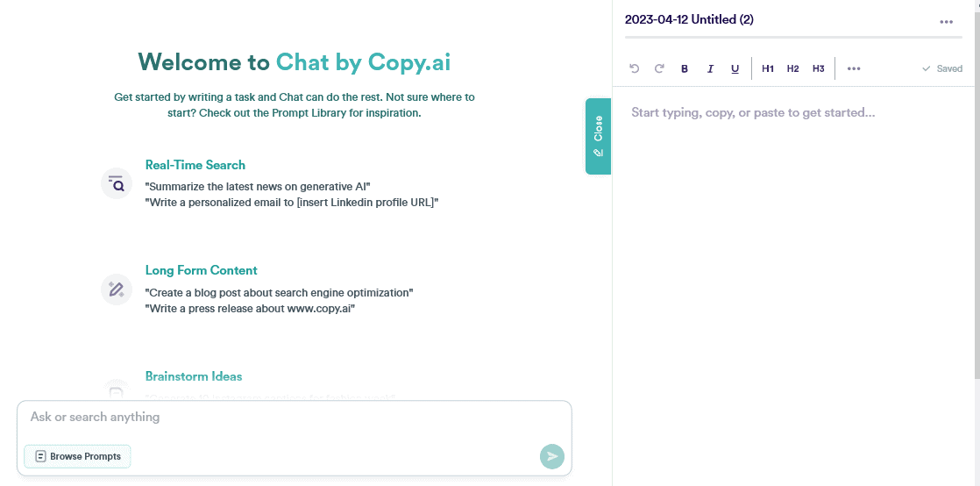Toggle italic text formatting
Image resolution: width=980 pixels, height=486 pixels.
(710, 68)
